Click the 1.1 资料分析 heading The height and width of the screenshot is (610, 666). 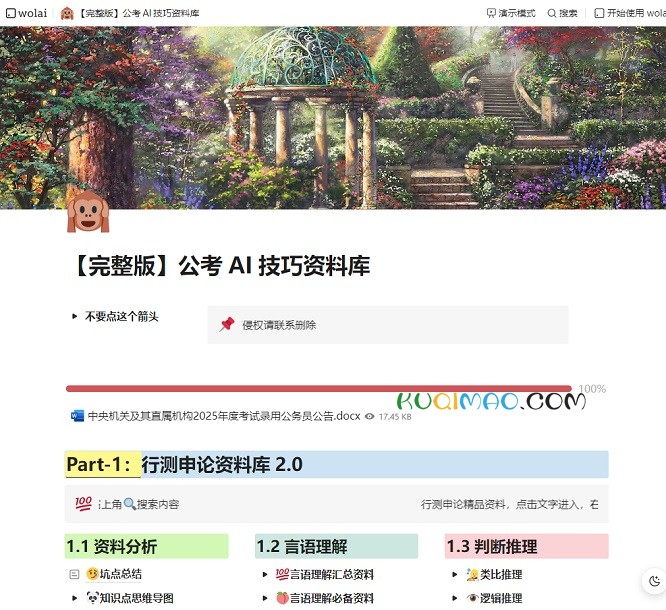click(x=147, y=546)
